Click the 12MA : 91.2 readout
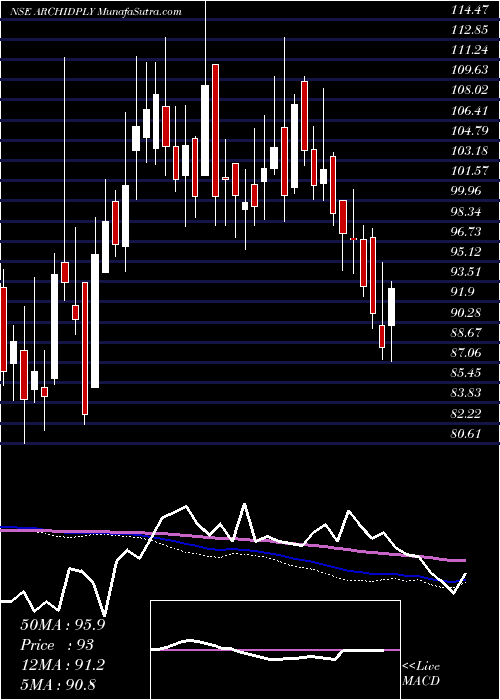This screenshot has width=500, height=700. (x=63, y=665)
